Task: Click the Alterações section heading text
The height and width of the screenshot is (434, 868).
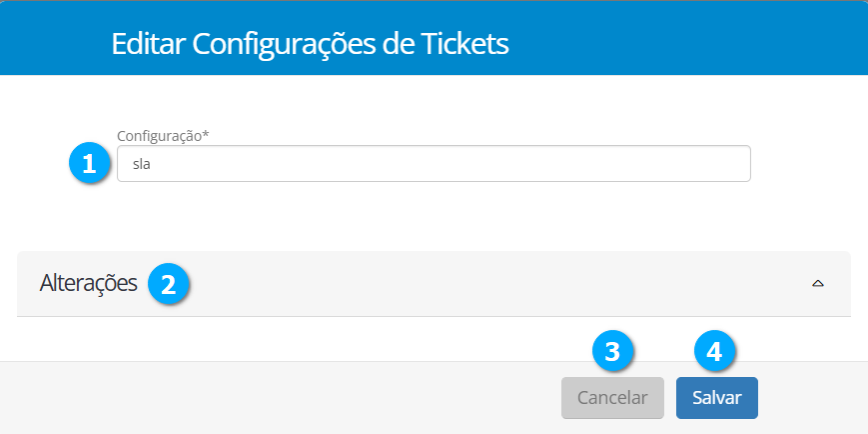Action: click(x=88, y=284)
